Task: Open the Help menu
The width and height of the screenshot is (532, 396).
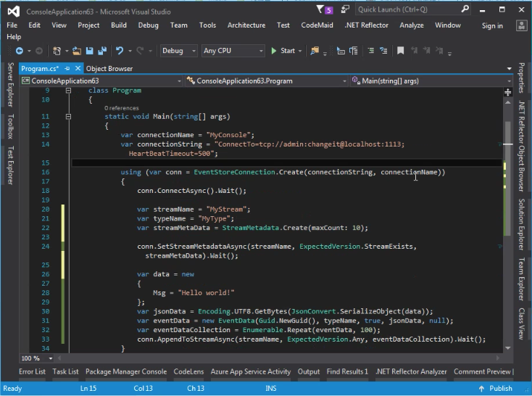Action: pos(14,37)
